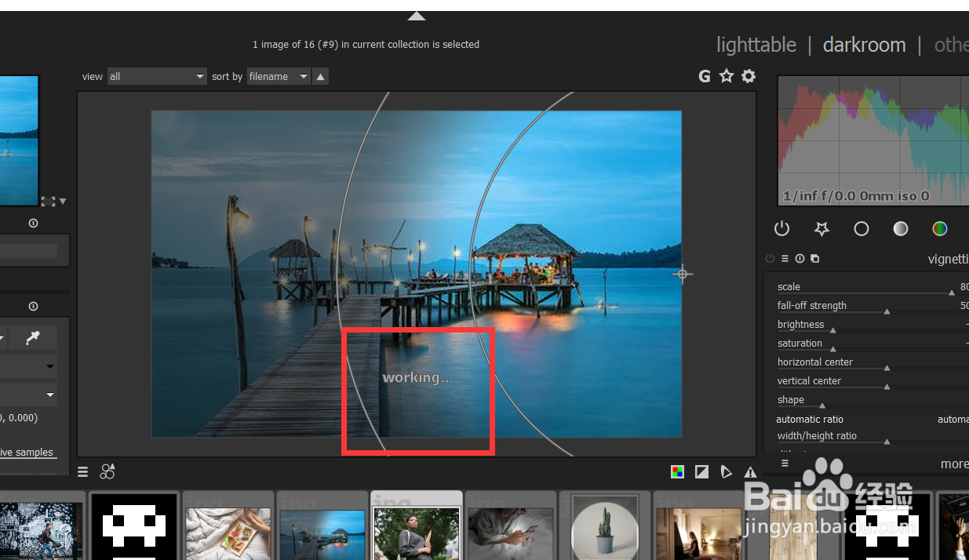Screen dimensions: 969x560
Task: Click the histogram display
Action: coord(872,140)
